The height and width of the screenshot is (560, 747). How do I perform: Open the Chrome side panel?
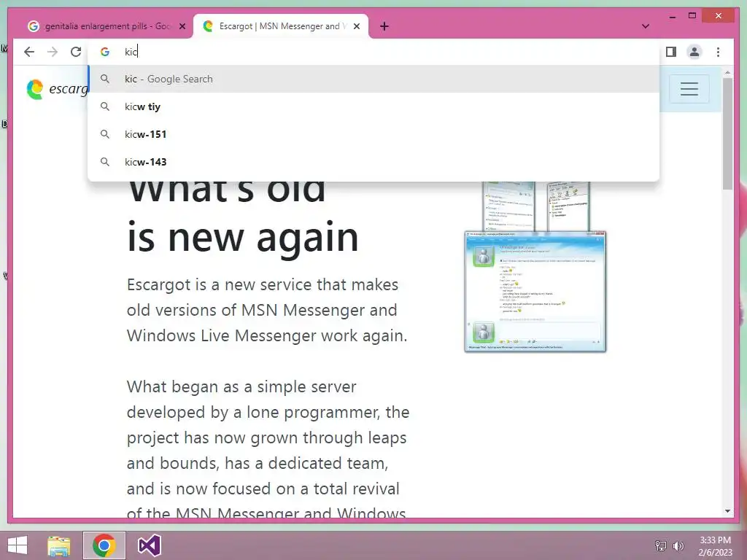[671, 52]
